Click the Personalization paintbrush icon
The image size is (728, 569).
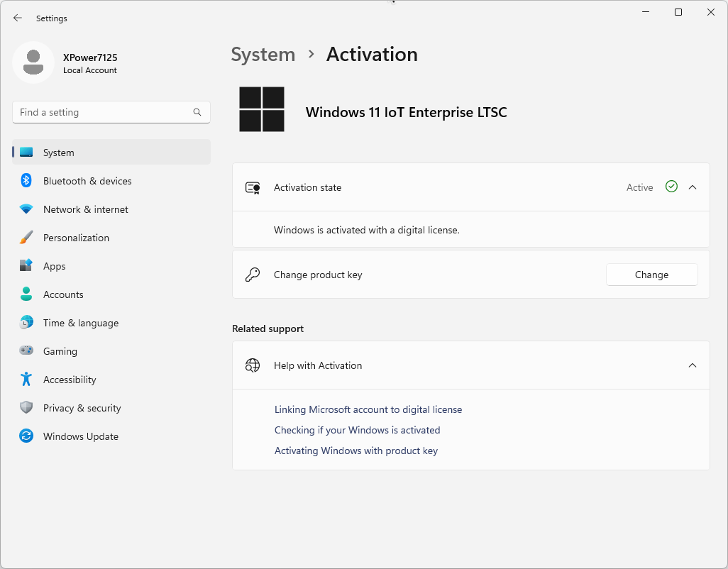(26, 238)
